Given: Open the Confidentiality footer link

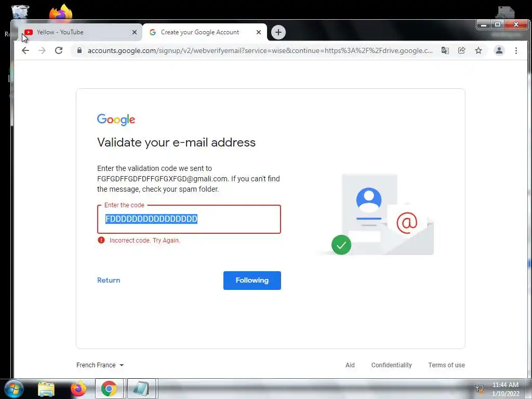Looking at the screenshot, I should [391, 365].
